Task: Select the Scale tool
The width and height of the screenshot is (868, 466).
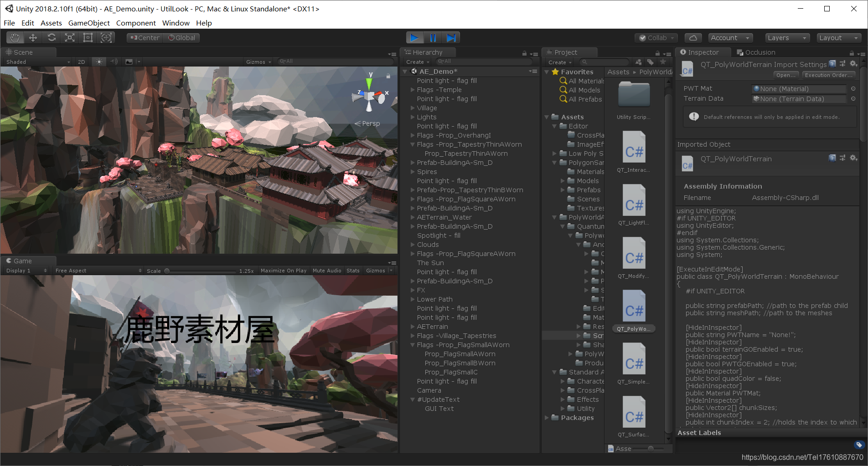Action: point(70,38)
